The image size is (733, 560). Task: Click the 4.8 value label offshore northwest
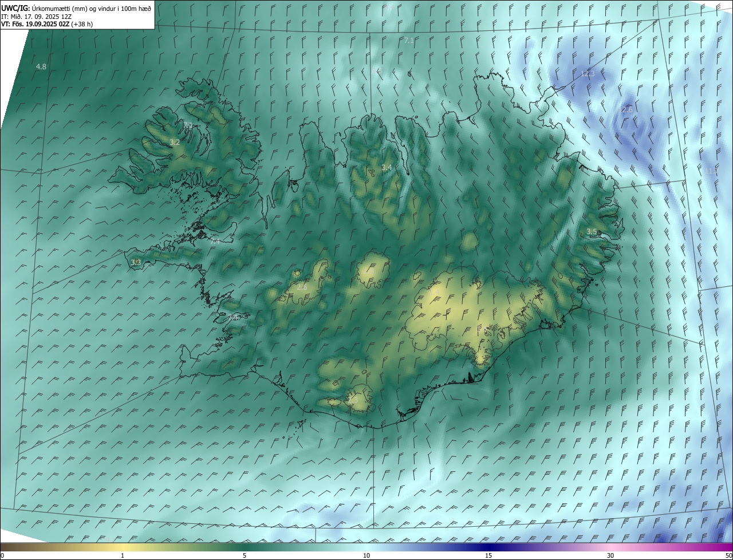(41, 67)
